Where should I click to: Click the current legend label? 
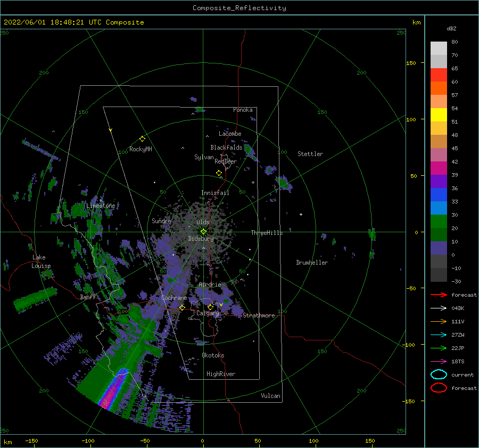[x=463, y=374]
